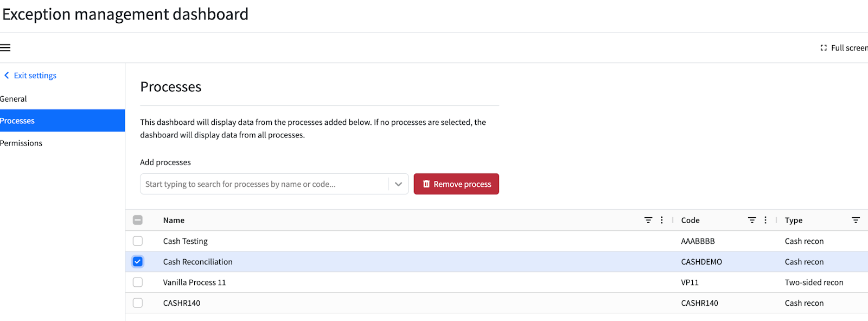Image resolution: width=868 pixels, height=321 pixels.
Task: Check the CASHR140 row checkbox
Action: [x=138, y=303]
